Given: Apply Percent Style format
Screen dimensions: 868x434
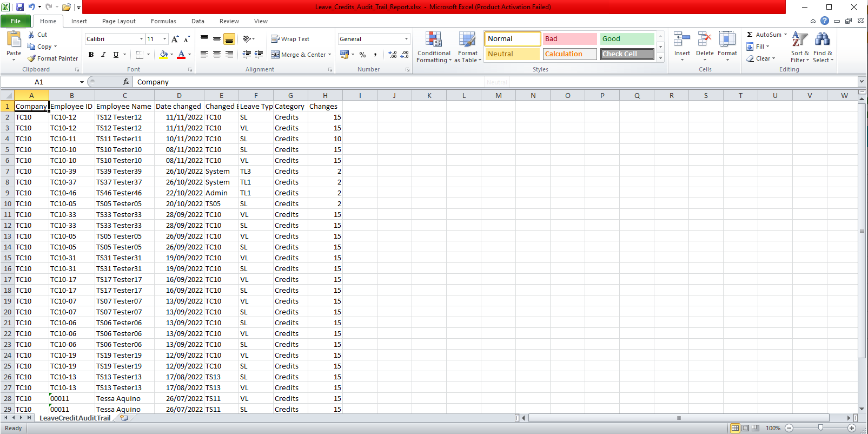Looking at the screenshot, I should pos(363,55).
